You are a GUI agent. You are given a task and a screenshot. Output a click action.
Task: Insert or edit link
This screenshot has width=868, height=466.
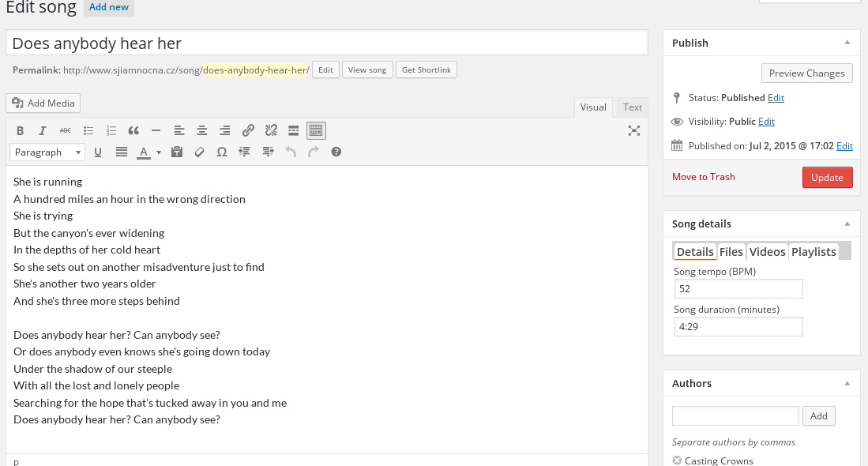(x=248, y=130)
